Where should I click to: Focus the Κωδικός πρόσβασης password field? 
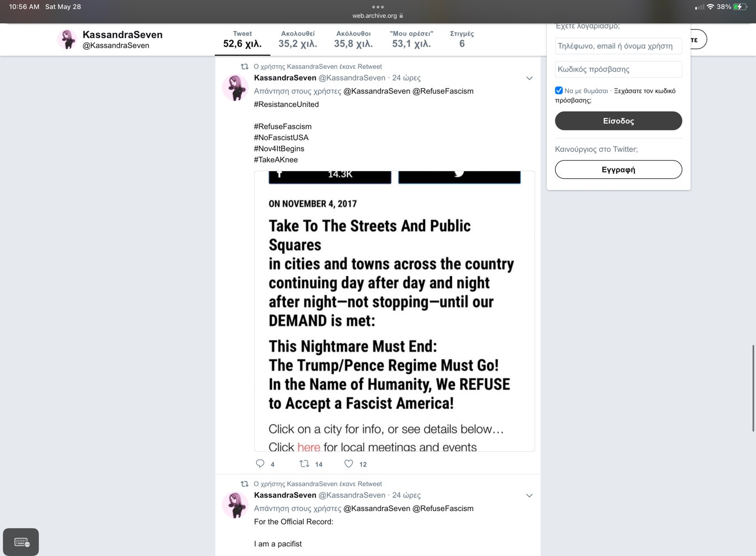pyautogui.click(x=618, y=69)
